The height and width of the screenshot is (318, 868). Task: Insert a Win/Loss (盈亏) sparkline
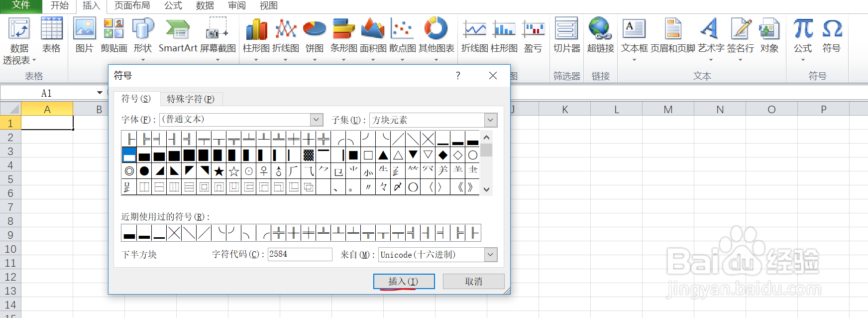[533, 35]
